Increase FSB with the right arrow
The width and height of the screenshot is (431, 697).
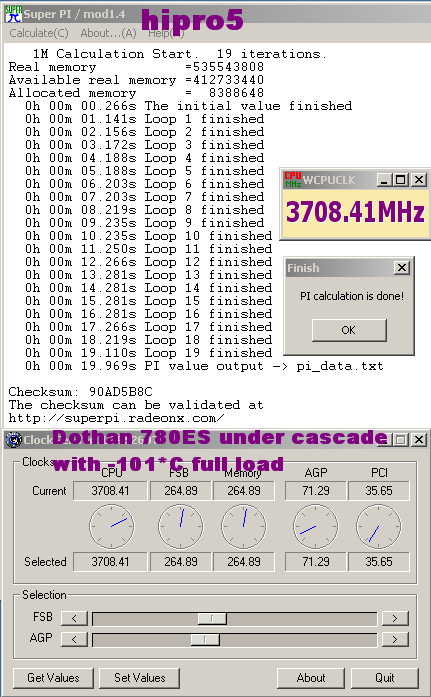[x=395, y=618]
